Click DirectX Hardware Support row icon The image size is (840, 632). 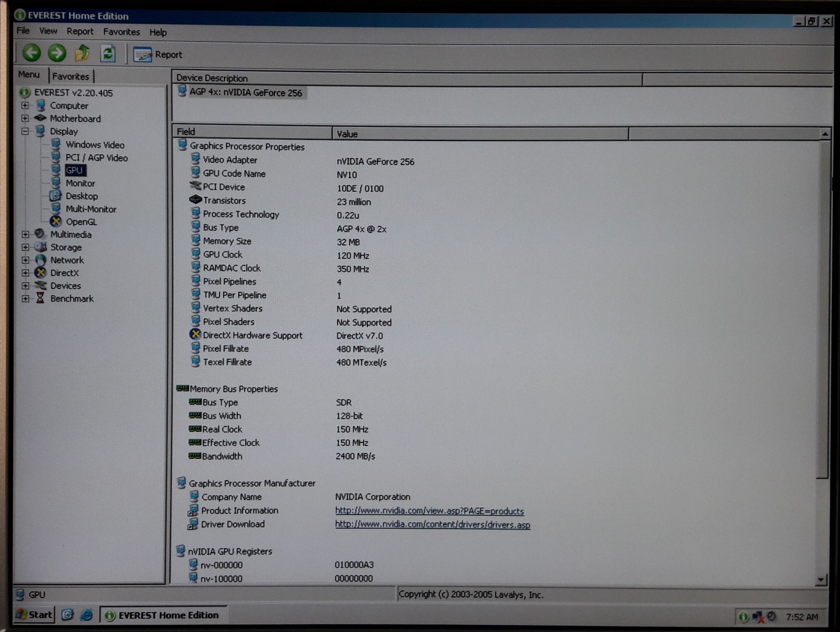tap(195, 334)
